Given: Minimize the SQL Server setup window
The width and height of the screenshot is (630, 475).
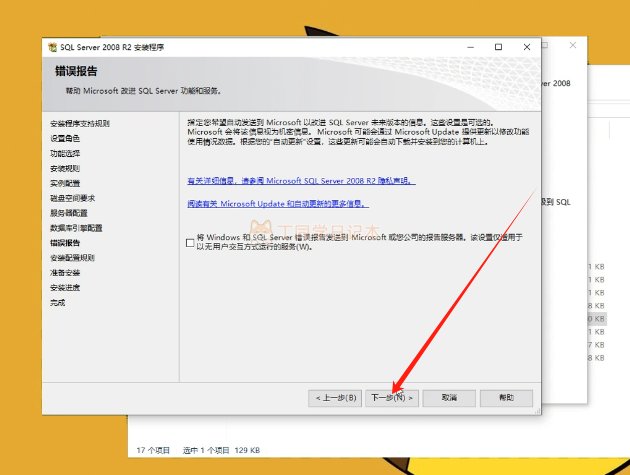Looking at the screenshot, I should click(470, 47).
